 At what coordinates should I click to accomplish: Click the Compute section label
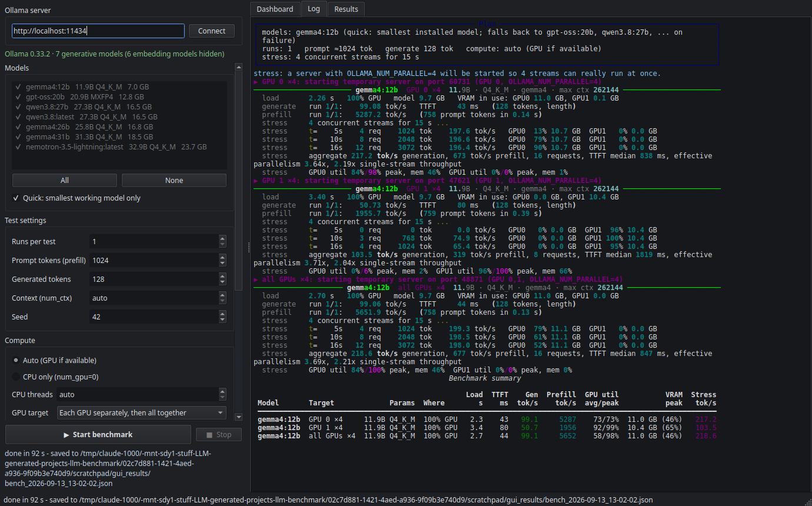pyautogui.click(x=20, y=341)
